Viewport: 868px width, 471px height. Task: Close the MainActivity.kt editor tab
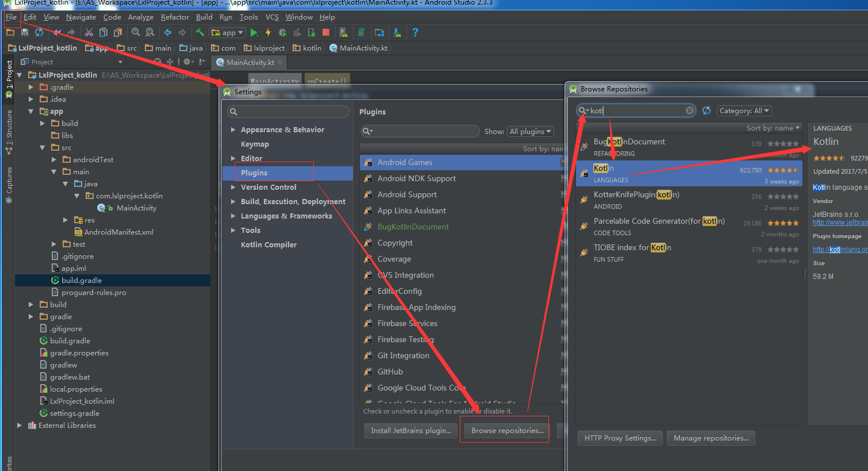coord(281,62)
